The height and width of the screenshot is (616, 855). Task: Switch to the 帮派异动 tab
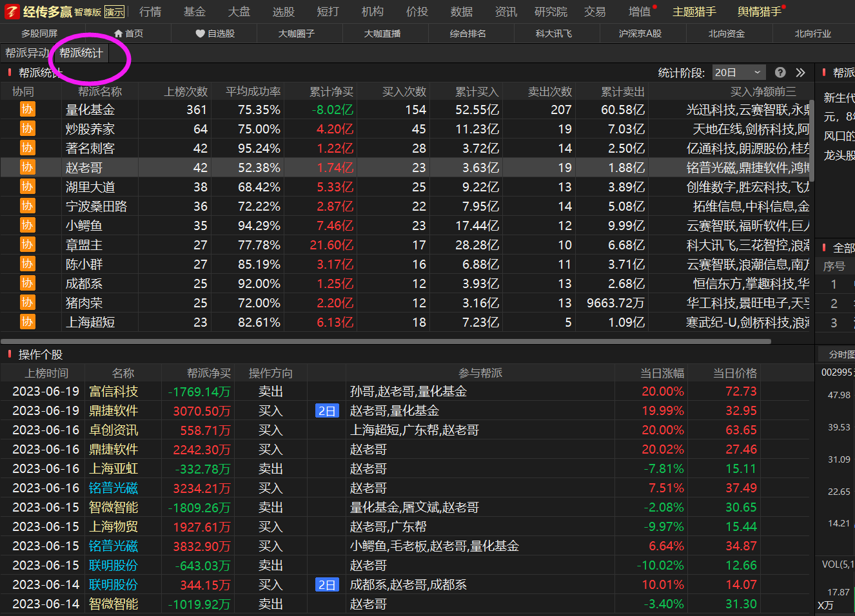[x=26, y=53]
